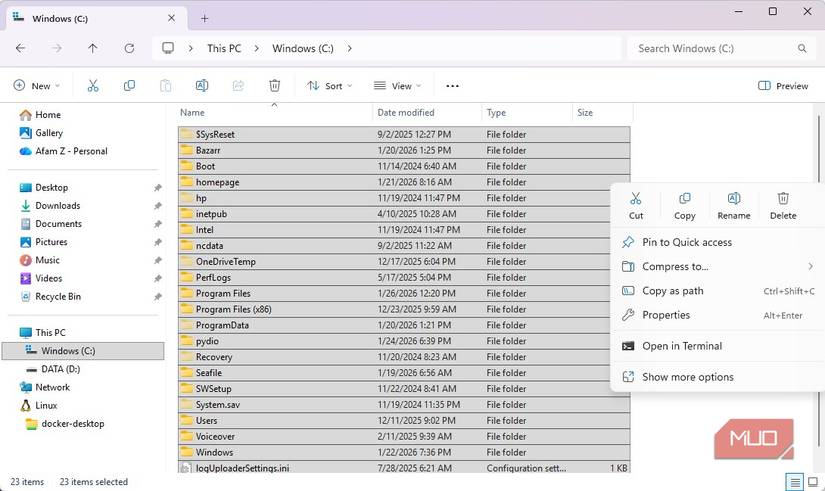Select Pin to Quick access
The height and width of the screenshot is (491, 825).
coord(718,242)
